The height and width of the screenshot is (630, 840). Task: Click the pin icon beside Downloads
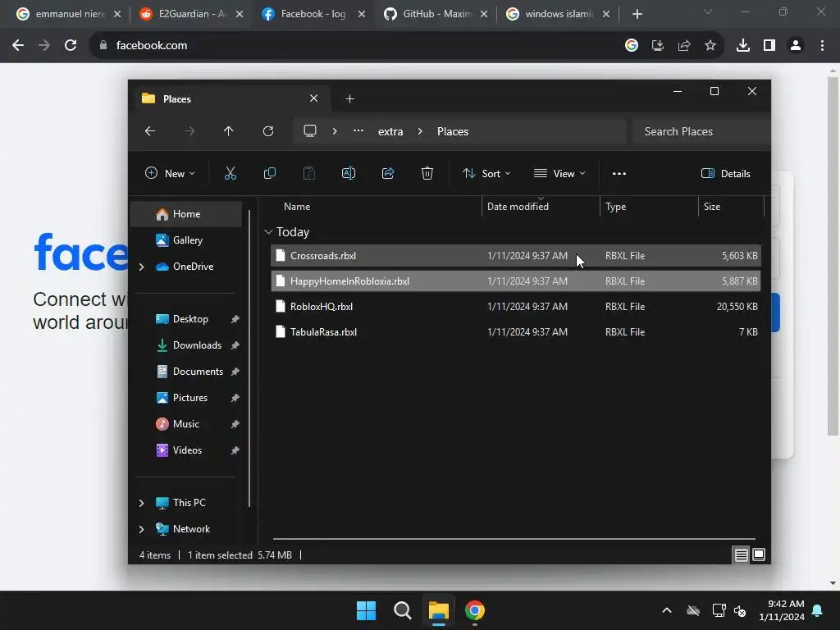tap(235, 345)
